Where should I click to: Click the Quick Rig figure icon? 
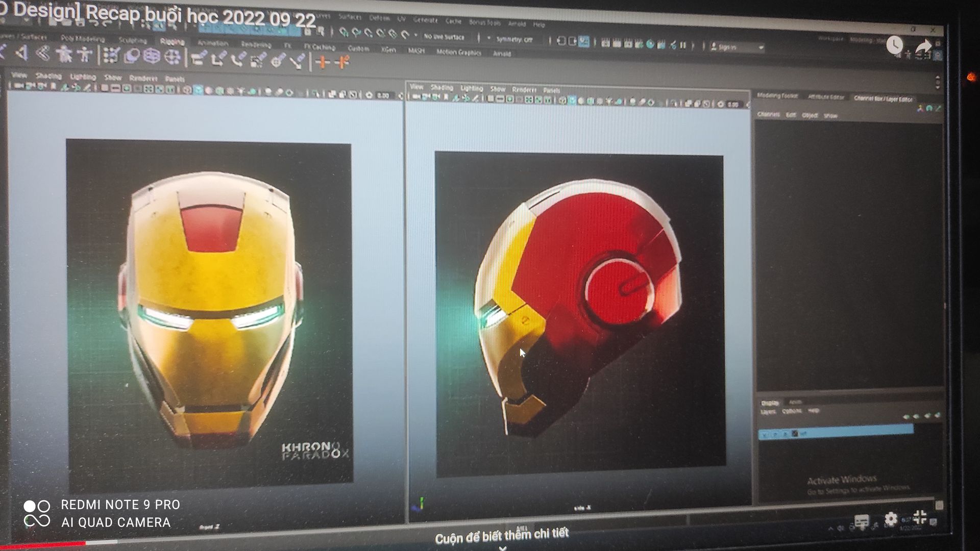pos(64,54)
